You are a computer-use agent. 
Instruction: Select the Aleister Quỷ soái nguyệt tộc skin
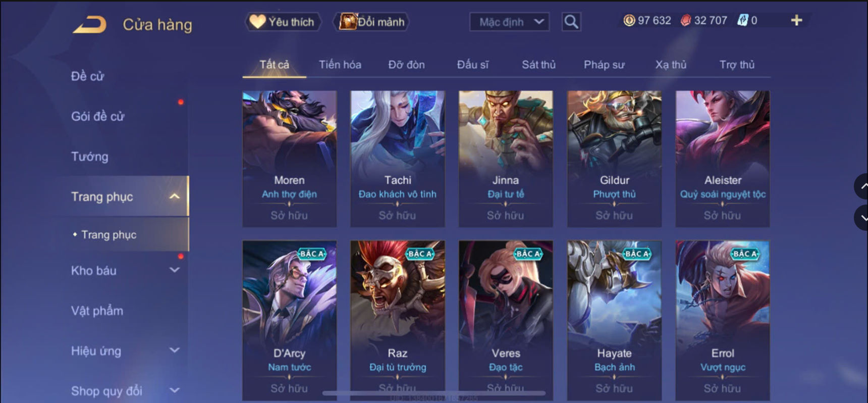pos(723,159)
